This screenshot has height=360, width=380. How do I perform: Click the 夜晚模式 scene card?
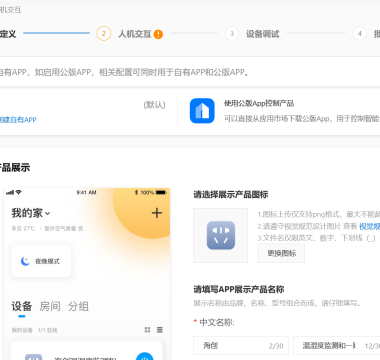point(41,261)
